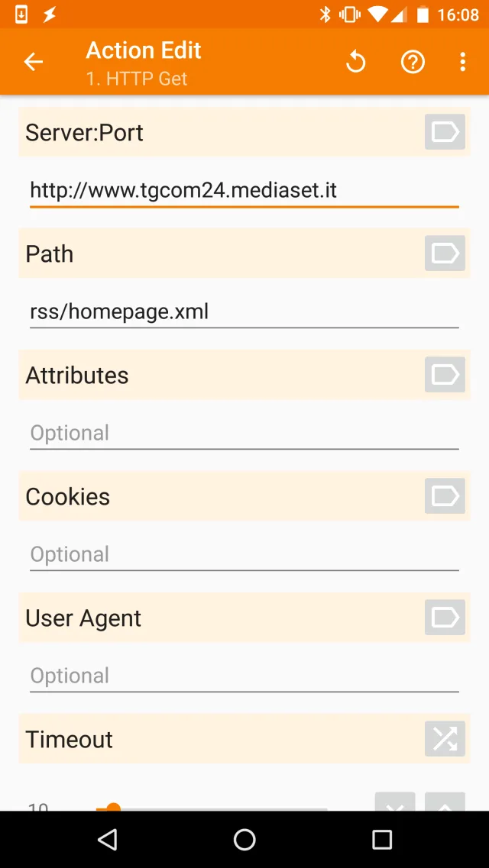The width and height of the screenshot is (489, 868).
Task: Open the variable selector for Attributes
Action: coord(444,374)
